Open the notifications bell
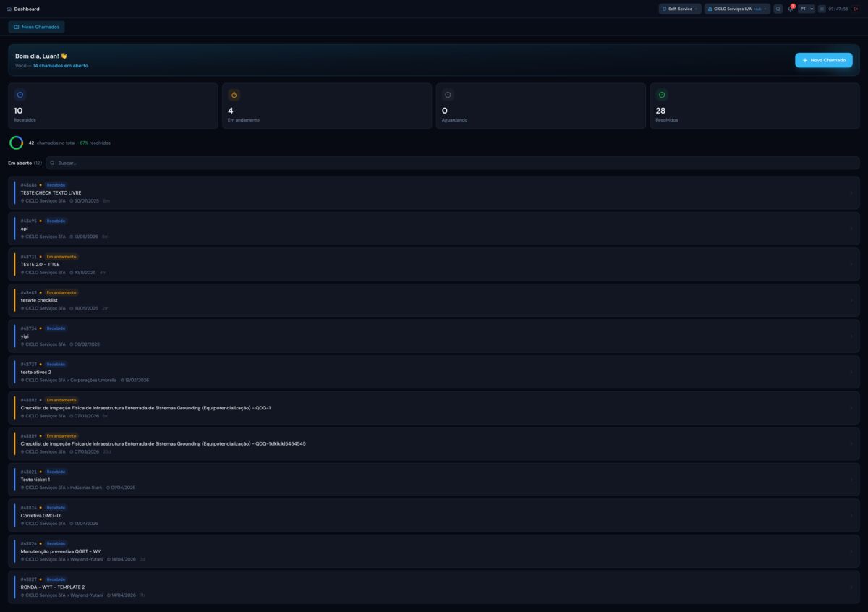The width and height of the screenshot is (868, 612). [790, 9]
